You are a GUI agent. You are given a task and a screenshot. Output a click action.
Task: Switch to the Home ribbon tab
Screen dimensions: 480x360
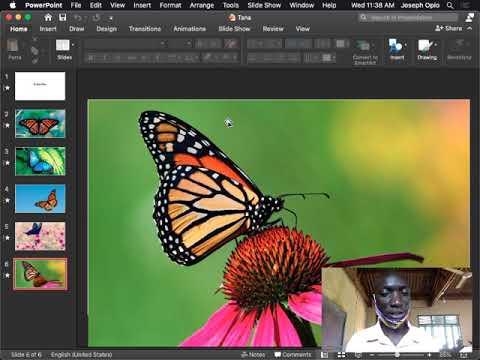tap(19, 29)
